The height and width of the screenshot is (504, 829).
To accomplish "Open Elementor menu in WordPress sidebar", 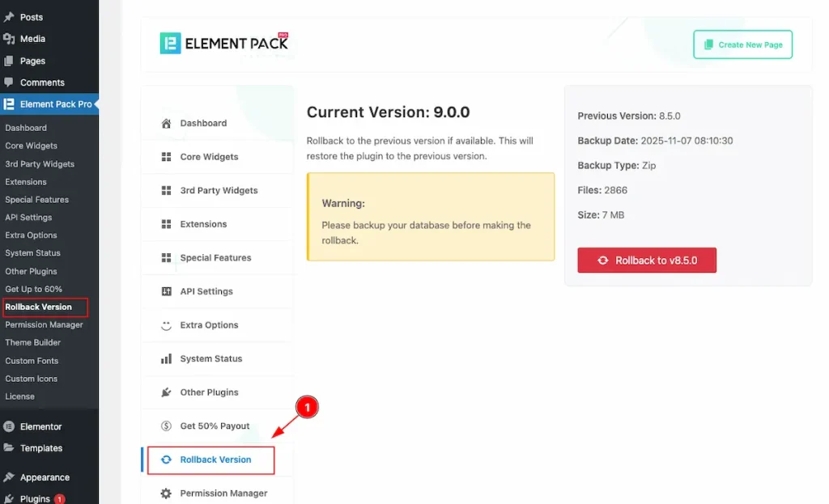I will point(40,426).
